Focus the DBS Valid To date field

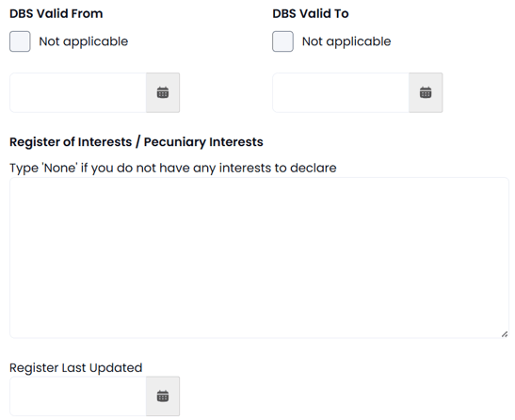341,92
